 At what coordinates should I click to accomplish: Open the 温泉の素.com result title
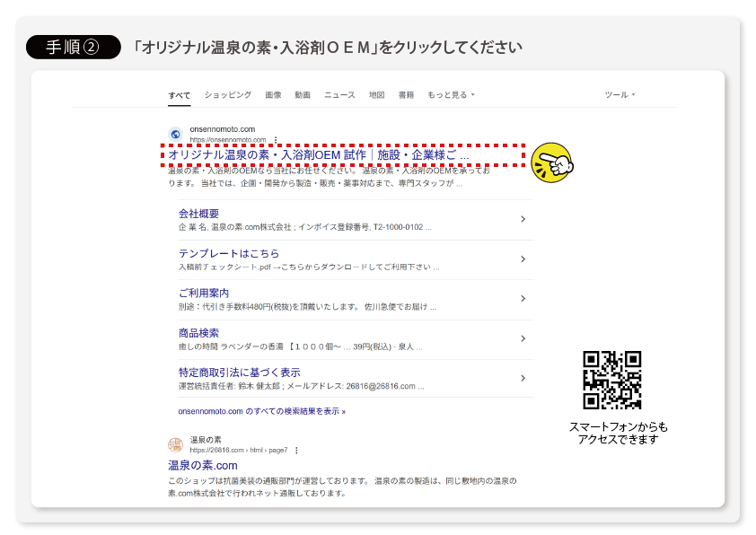click(x=203, y=465)
